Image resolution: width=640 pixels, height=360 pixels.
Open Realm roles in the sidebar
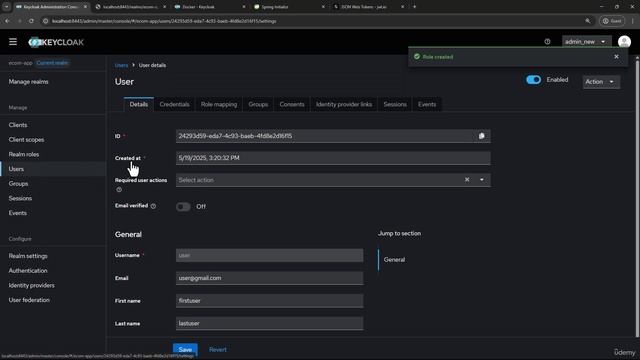[x=24, y=154]
